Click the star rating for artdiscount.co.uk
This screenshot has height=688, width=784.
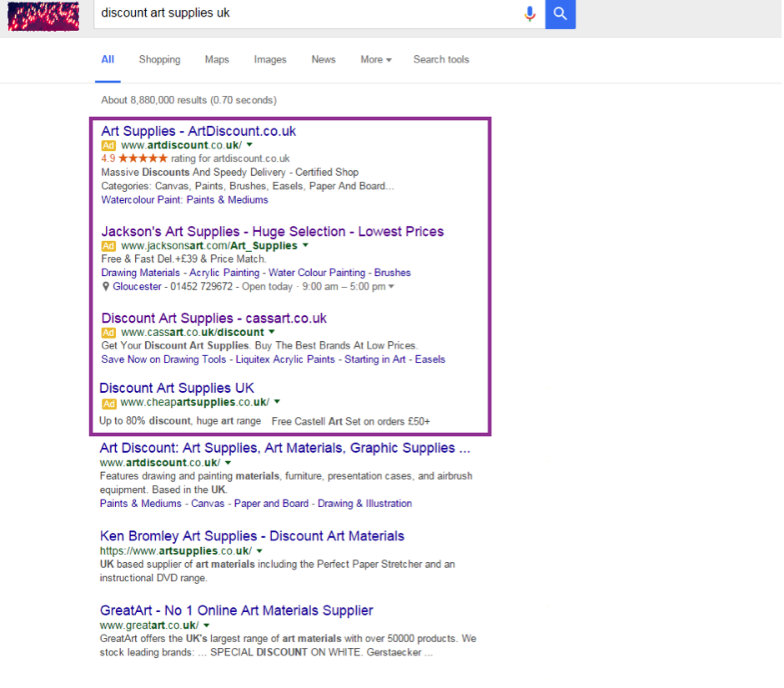pos(143,158)
